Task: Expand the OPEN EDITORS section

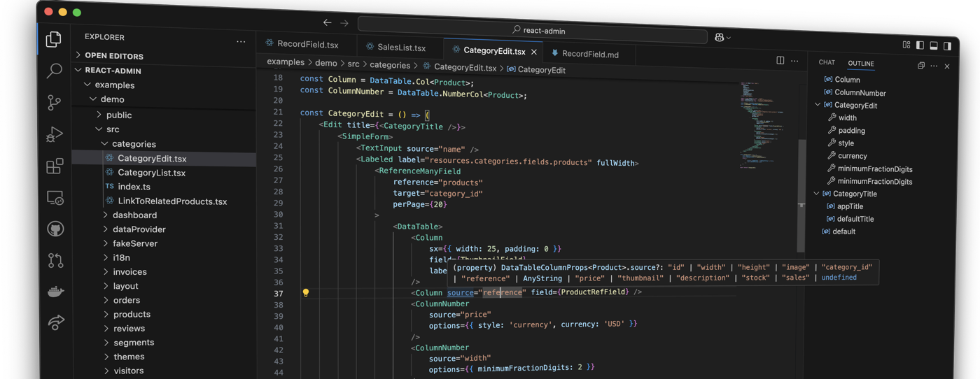Action: pyautogui.click(x=114, y=56)
